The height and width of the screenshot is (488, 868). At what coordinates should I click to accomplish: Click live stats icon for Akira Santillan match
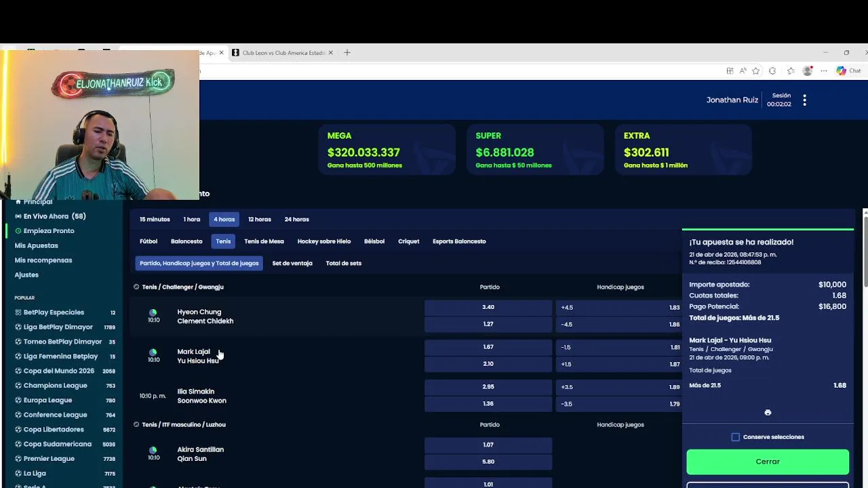tap(153, 450)
